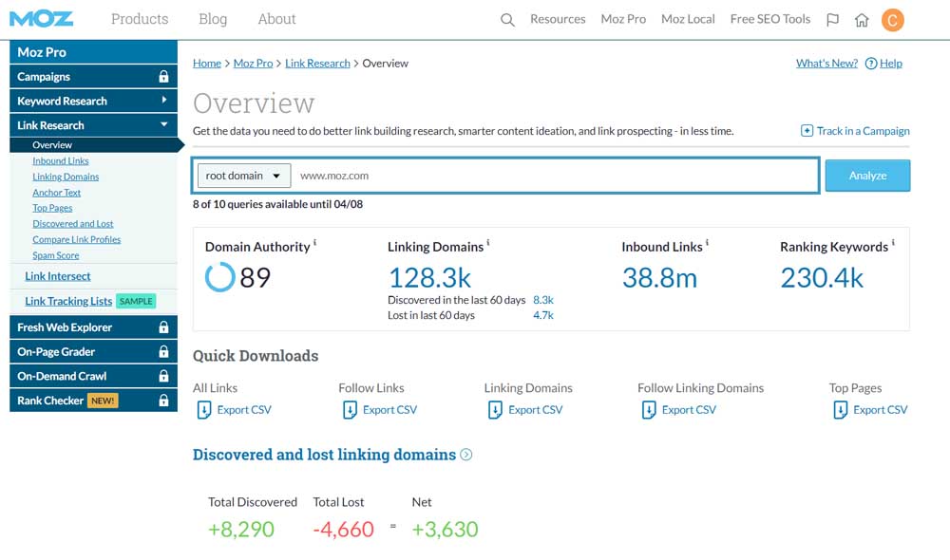This screenshot has width=950, height=560.
Task: Open Free SEO Tools menu
Action: 770,19
